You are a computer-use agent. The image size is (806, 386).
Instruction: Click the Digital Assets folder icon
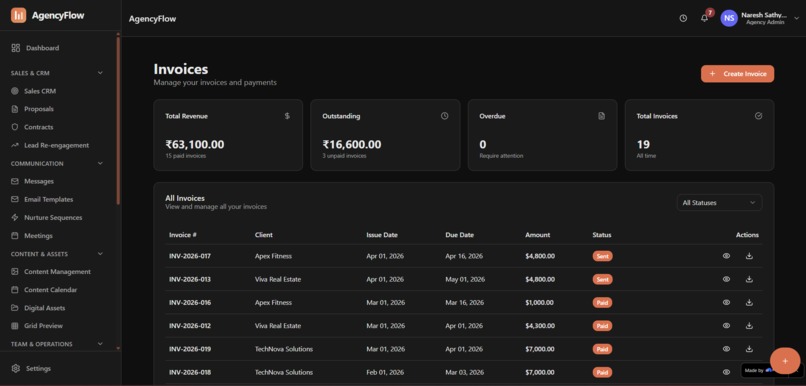coord(14,308)
